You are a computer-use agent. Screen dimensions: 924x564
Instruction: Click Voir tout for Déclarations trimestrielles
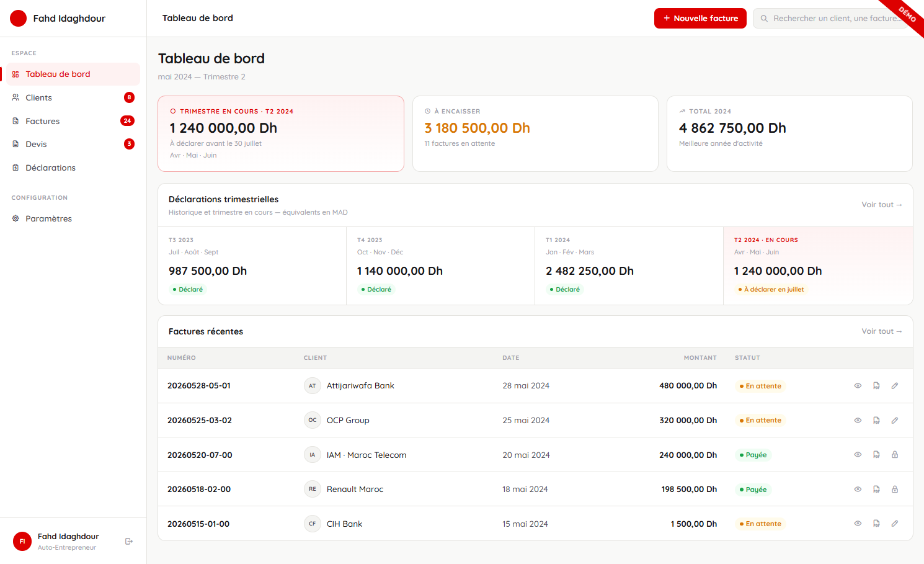pyautogui.click(x=881, y=205)
